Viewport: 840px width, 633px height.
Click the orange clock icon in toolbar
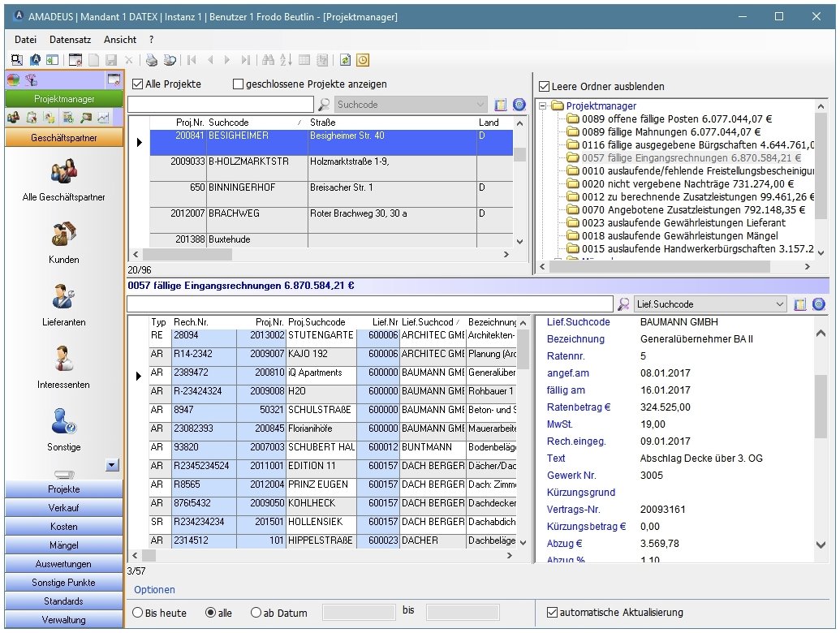[x=362, y=60]
